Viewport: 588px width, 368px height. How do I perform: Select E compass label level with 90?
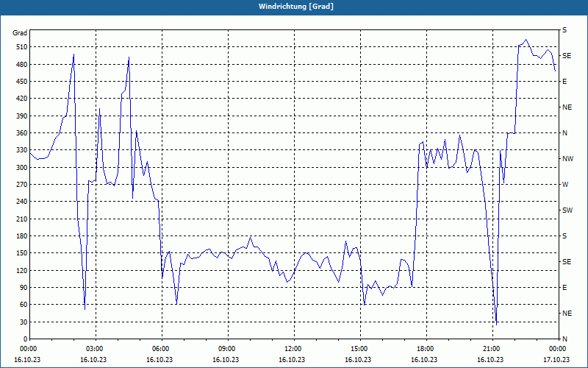[x=564, y=288]
